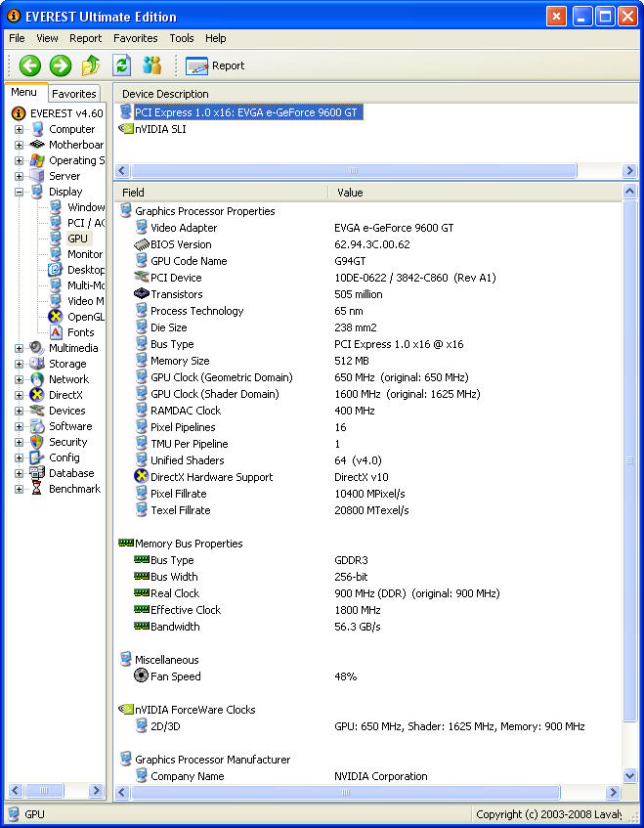This screenshot has width=644, height=828.
Task: Open the users management toolbar icon
Action: coord(152,65)
